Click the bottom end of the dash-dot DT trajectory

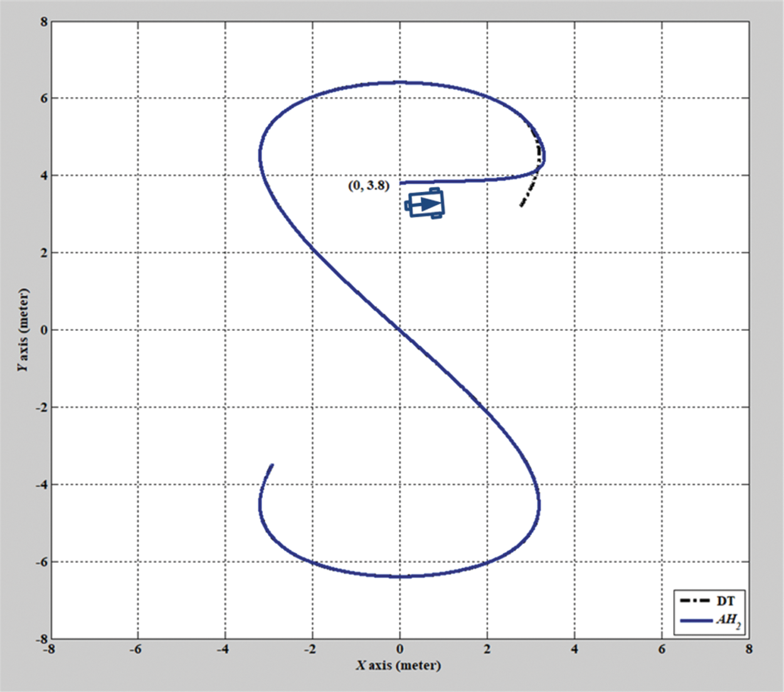pyautogui.click(x=521, y=206)
